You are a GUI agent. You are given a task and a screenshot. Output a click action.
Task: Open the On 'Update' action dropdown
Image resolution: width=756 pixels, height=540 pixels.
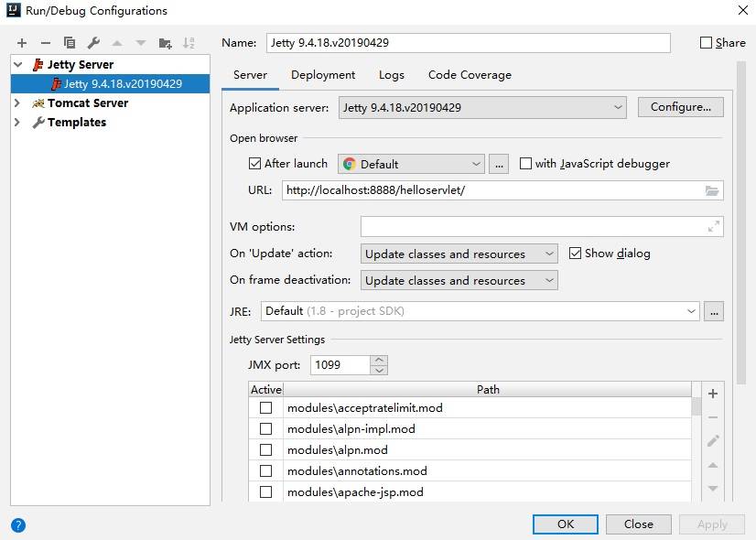point(459,254)
